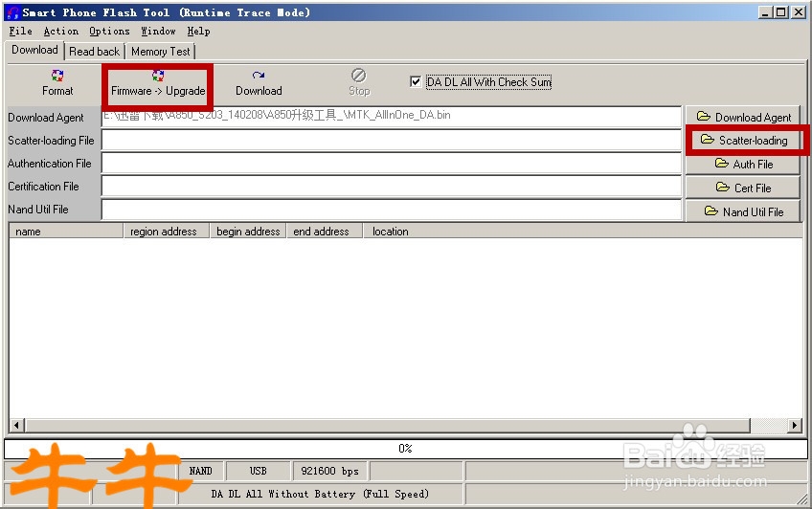Open the Options menu
This screenshot has height=509, width=812.
tap(109, 31)
